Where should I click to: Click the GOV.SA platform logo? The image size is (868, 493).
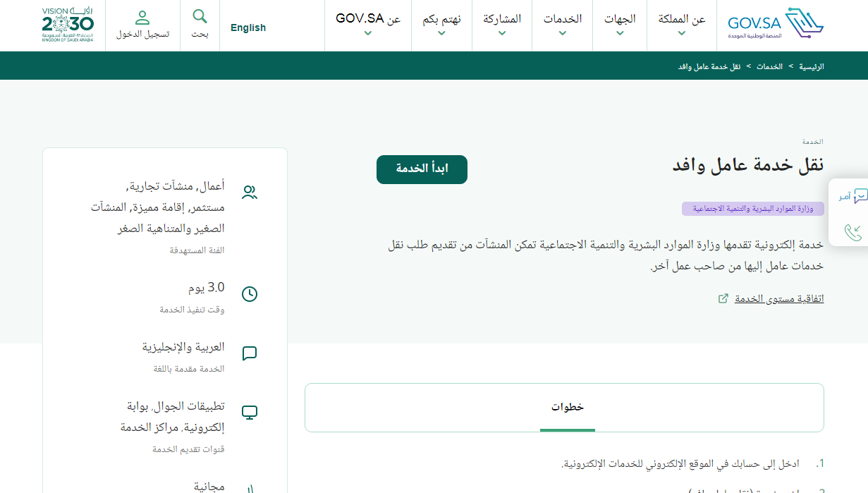pos(776,25)
